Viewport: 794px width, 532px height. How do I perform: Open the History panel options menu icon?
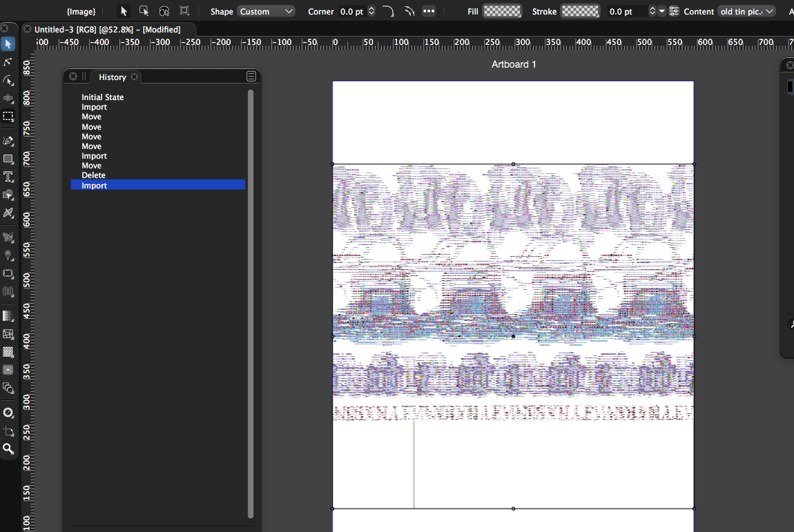[251, 77]
